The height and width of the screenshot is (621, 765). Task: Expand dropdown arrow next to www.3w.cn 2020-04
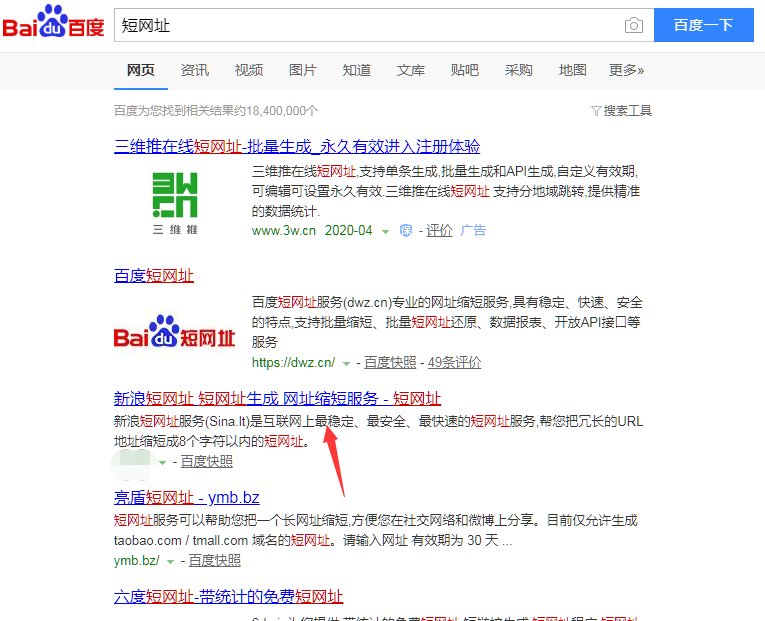tap(385, 231)
